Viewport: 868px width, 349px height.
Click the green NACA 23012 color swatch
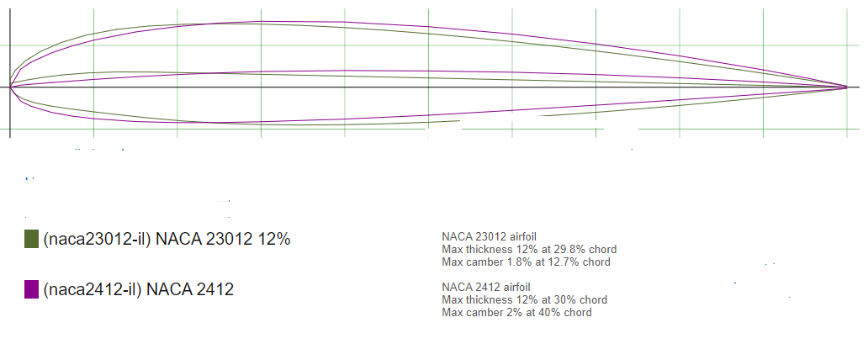[x=32, y=239]
